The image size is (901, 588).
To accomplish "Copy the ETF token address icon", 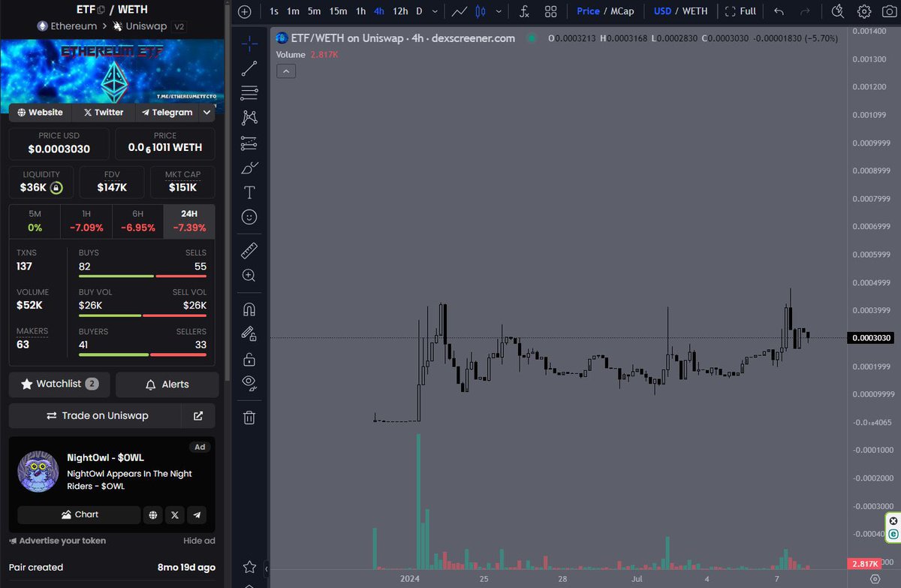I will tap(102, 10).
